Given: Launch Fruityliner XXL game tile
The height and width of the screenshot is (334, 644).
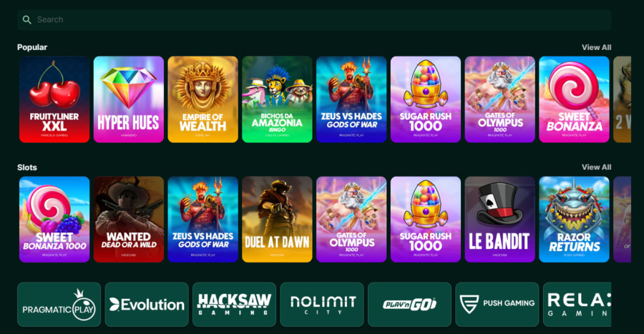Looking at the screenshot, I should point(54,99).
